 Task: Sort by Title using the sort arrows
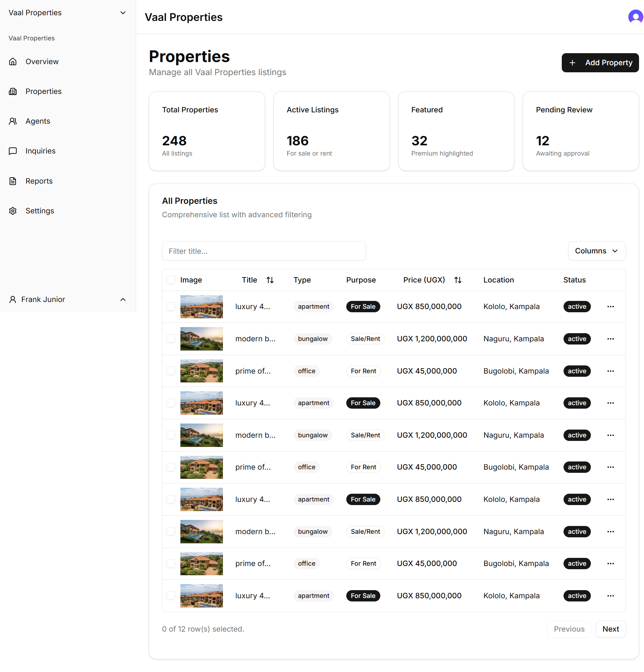[270, 280]
